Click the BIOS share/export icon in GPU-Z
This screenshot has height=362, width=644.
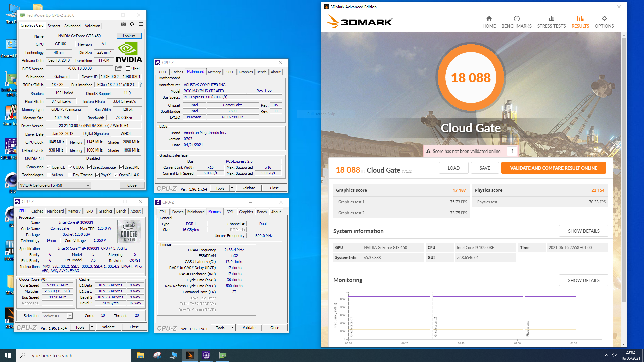pos(118,68)
